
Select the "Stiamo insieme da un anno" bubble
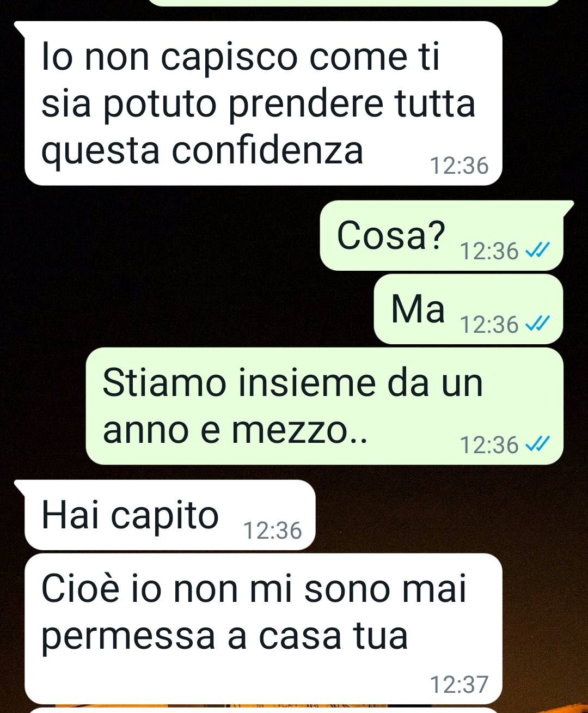pos(324,406)
